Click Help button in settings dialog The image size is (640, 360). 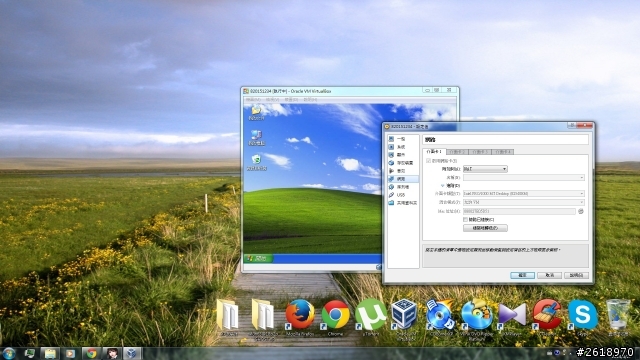576,276
